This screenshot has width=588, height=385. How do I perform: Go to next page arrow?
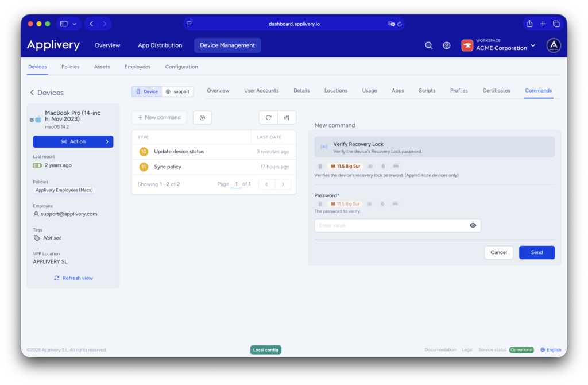[x=283, y=184]
